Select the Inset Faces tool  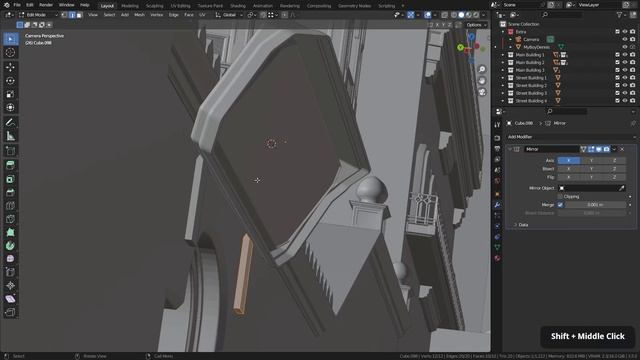[x=10, y=179]
